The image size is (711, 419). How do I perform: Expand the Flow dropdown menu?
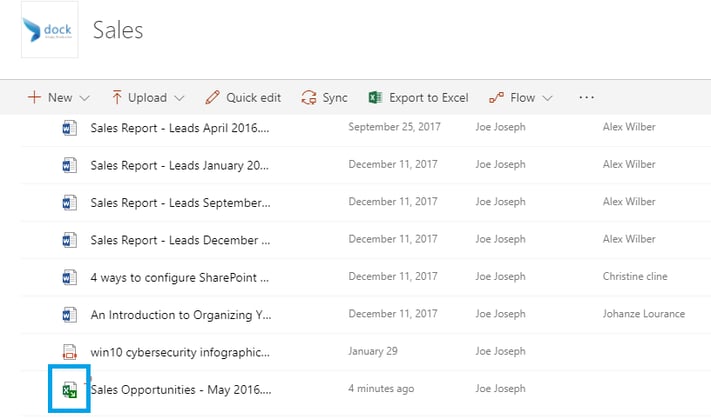pos(521,98)
